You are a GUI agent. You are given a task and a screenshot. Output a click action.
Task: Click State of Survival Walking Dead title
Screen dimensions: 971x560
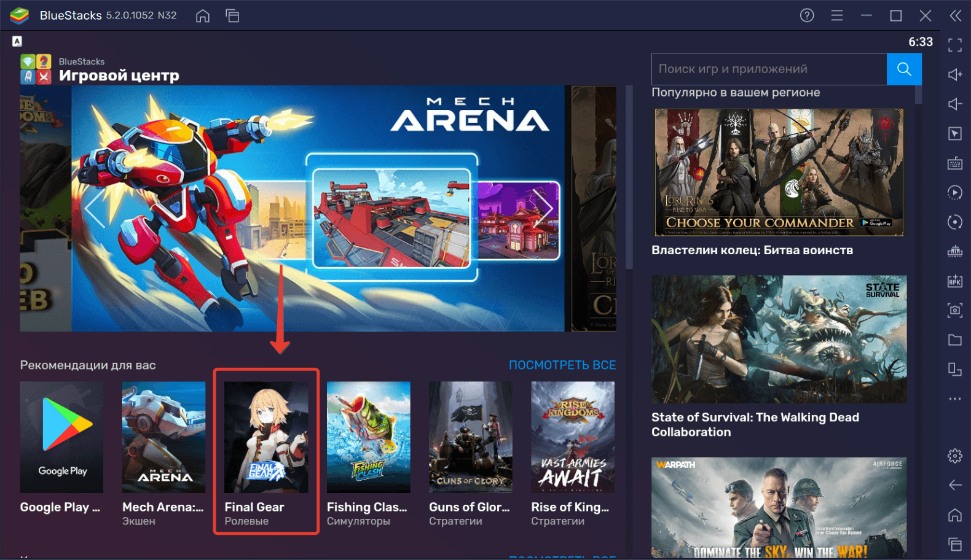[755, 424]
